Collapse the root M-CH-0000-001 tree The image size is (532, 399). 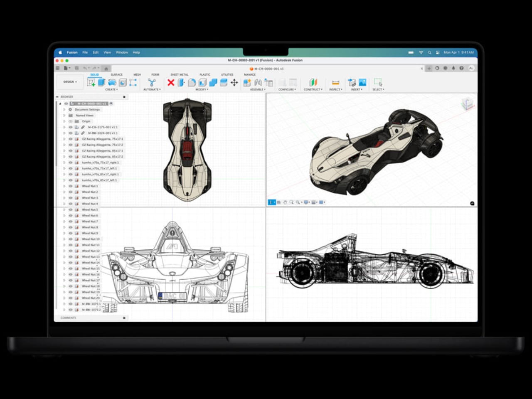(x=60, y=103)
